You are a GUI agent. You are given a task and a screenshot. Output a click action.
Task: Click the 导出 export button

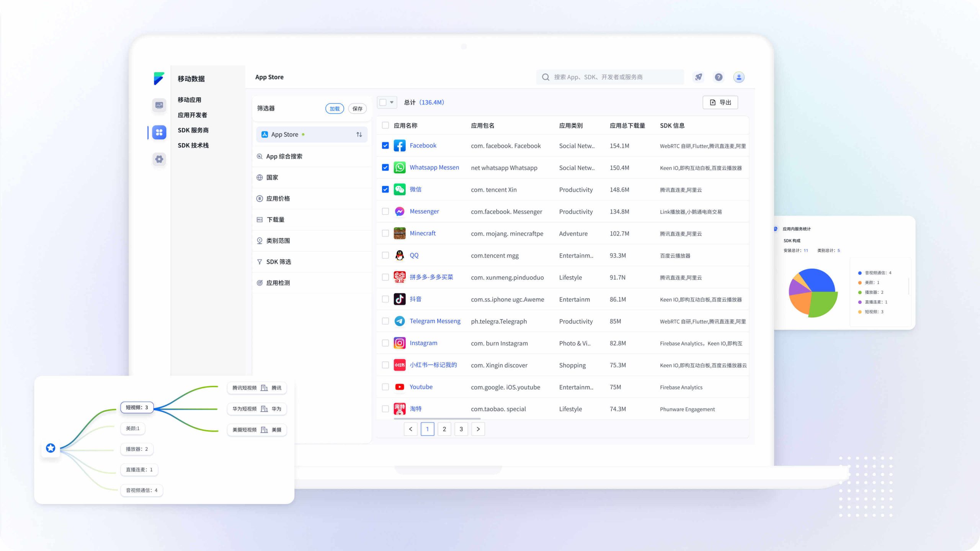[720, 102]
